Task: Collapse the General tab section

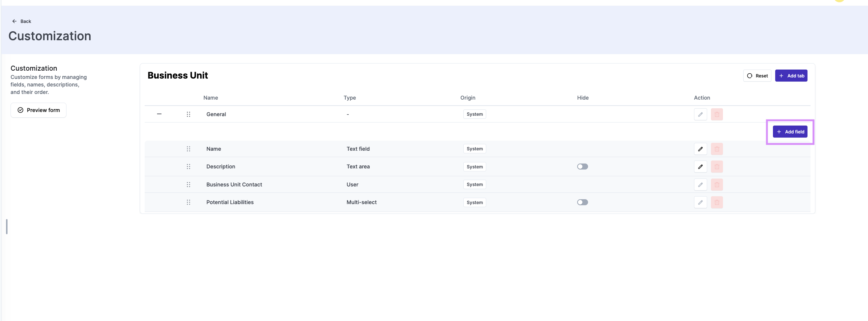Action: click(159, 114)
